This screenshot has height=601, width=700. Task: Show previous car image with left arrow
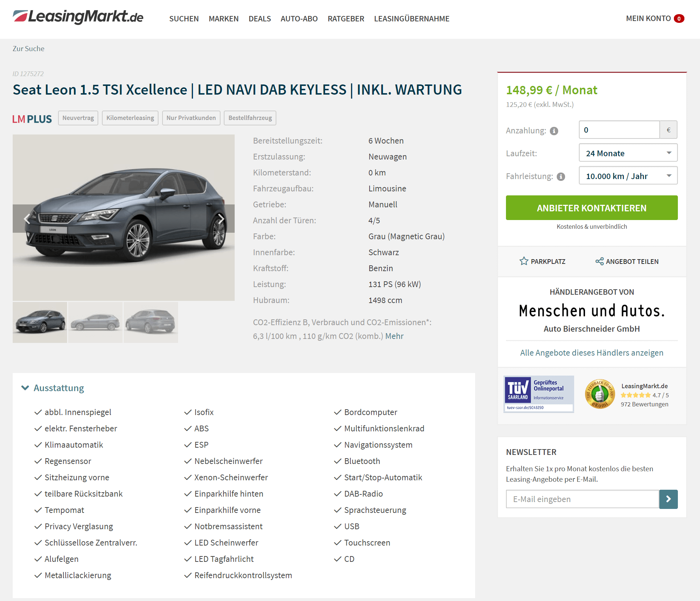point(27,219)
